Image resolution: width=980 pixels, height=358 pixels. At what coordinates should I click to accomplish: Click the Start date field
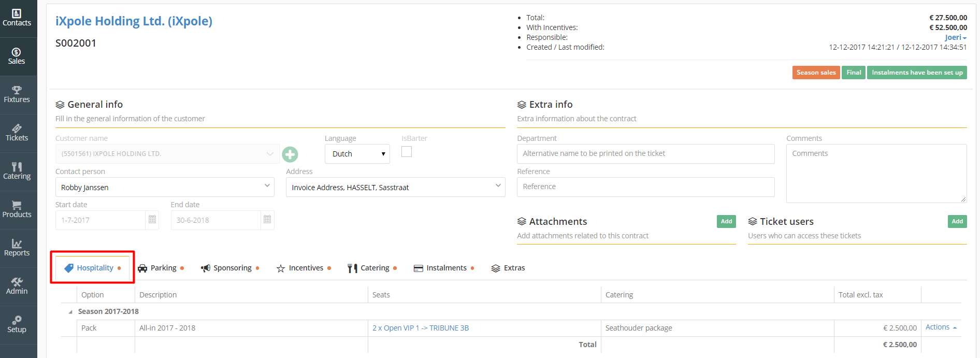(100, 220)
